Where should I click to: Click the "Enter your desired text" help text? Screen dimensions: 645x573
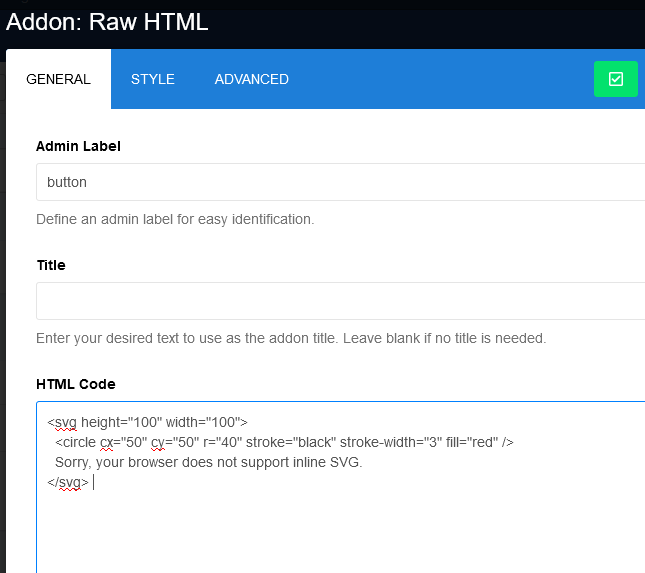tap(291, 338)
